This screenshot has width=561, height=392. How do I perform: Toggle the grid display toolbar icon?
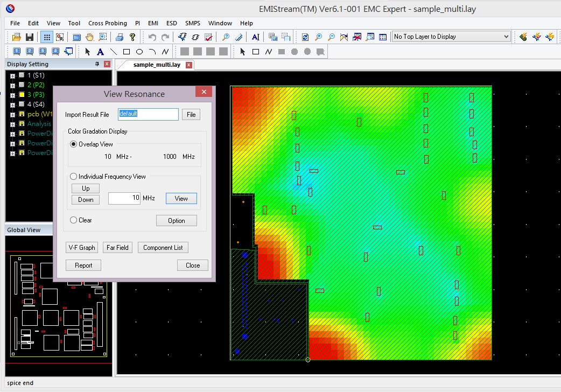coord(47,37)
